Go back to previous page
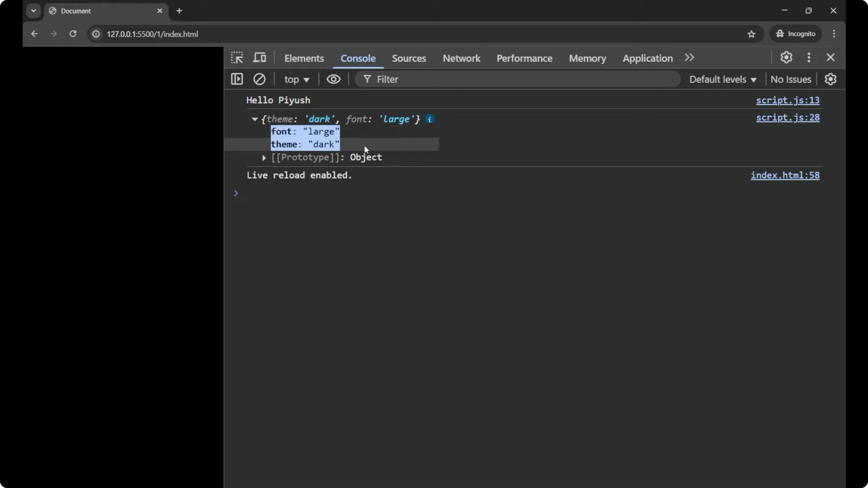868x488 pixels. 34,34
